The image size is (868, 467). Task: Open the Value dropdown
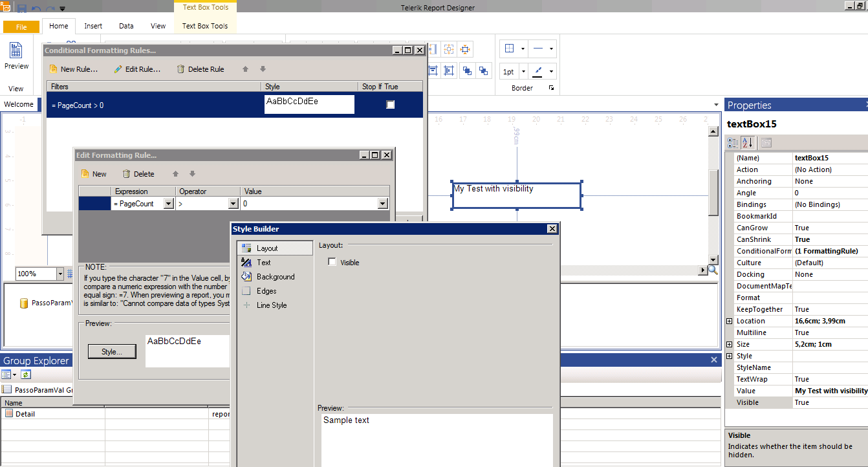[383, 204]
